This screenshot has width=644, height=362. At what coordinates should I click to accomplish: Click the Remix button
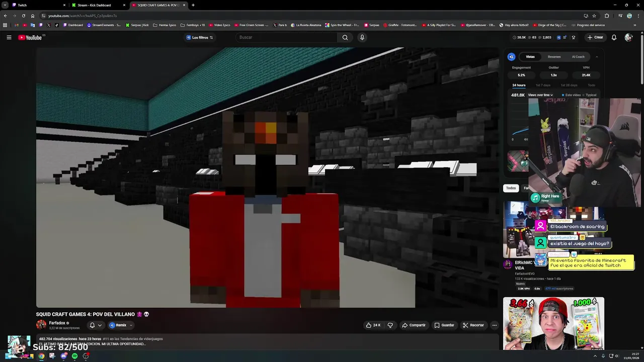coord(118,325)
